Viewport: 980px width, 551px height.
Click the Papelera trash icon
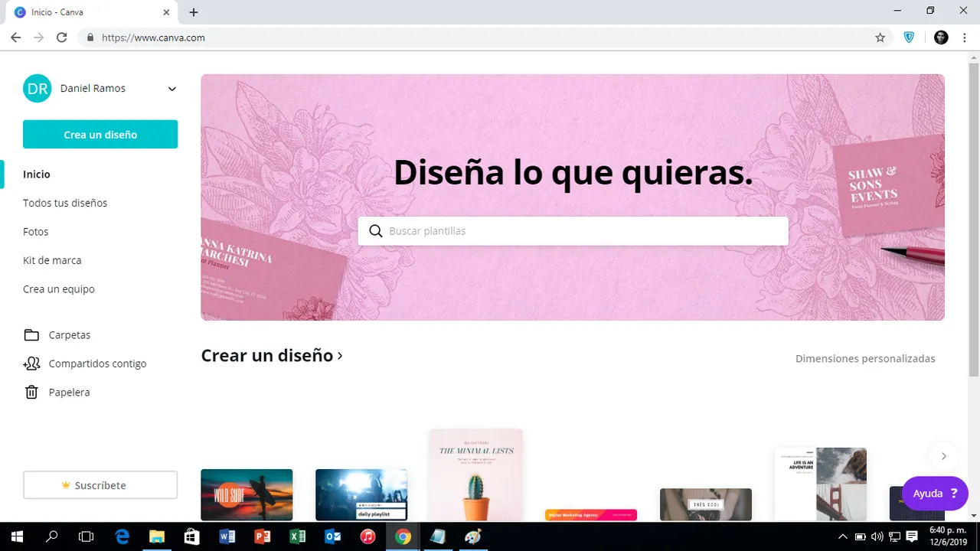pyautogui.click(x=31, y=392)
